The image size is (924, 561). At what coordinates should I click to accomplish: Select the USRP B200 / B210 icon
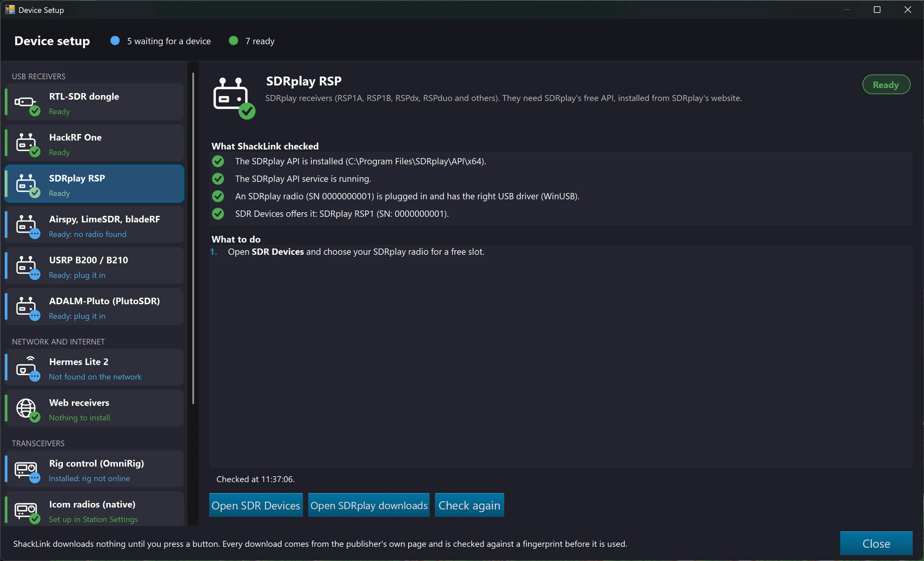tap(27, 268)
